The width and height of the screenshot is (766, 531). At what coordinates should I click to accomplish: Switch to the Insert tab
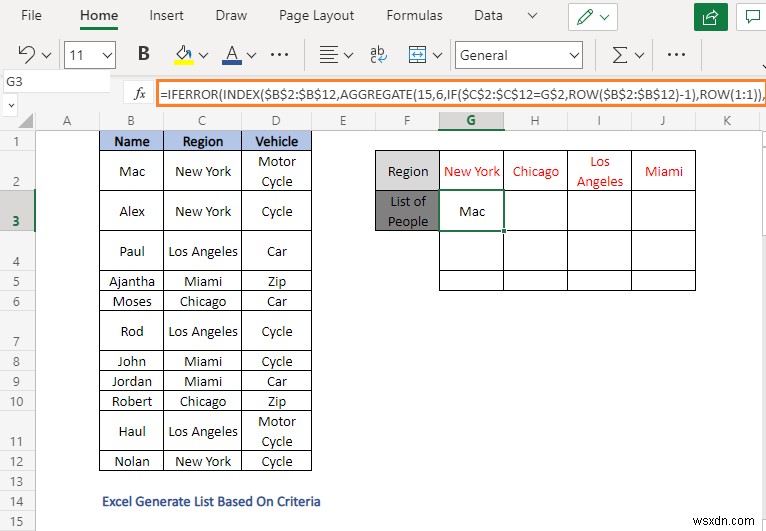[x=167, y=16]
